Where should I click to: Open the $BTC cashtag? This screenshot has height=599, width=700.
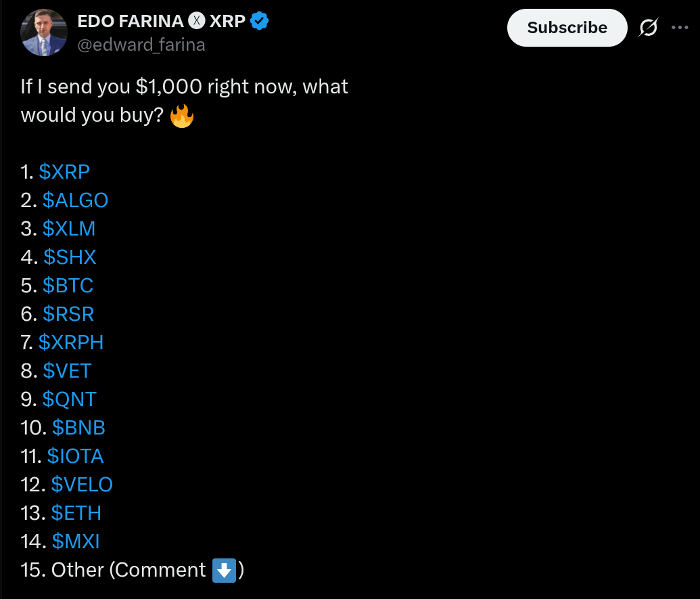pos(68,286)
